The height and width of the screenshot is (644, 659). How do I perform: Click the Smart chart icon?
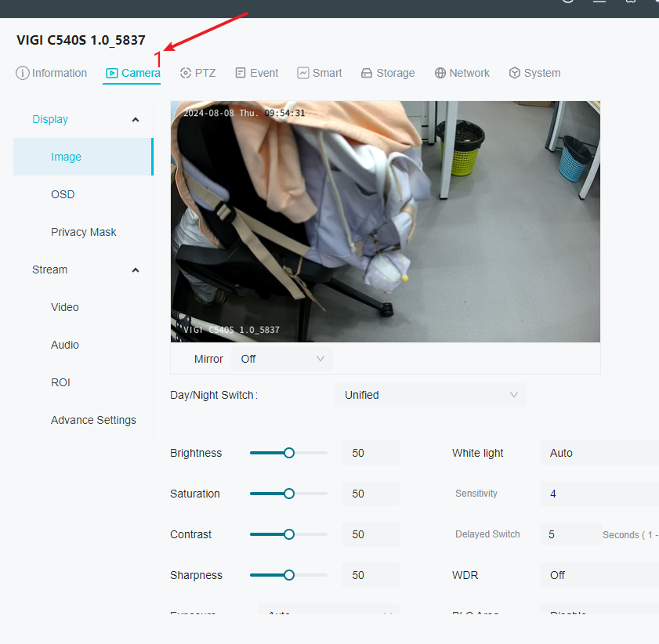click(303, 73)
